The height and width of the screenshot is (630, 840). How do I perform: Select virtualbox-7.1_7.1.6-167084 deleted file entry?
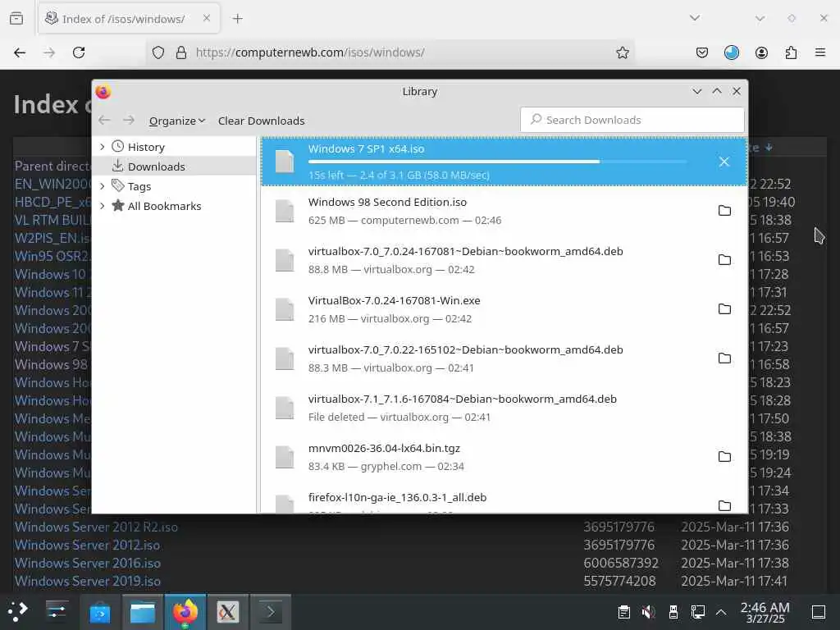pos(504,409)
